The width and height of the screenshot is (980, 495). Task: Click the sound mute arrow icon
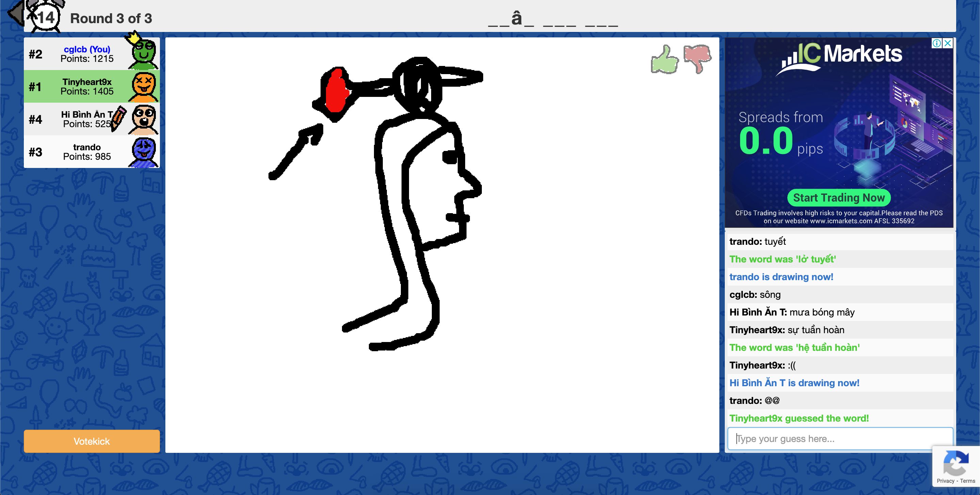pos(16,14)
